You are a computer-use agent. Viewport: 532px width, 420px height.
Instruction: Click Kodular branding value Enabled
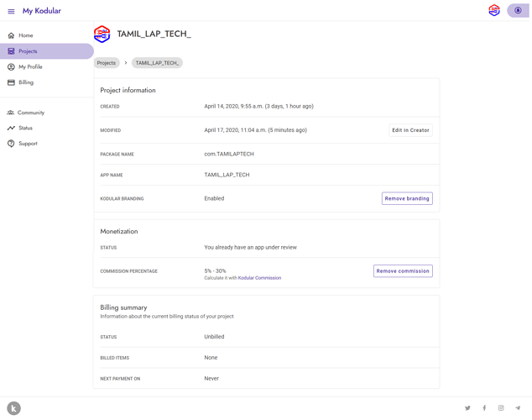214,198
